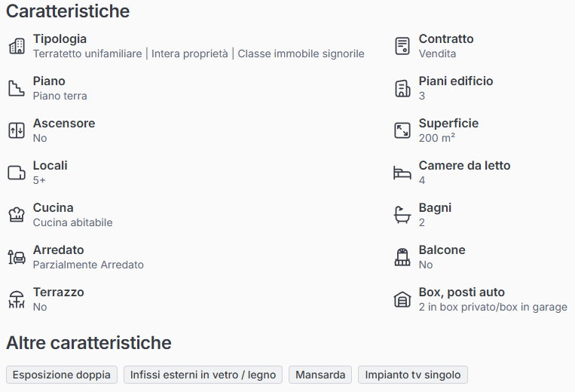Click the chef hat icon beside Cucina

(17, 215)
